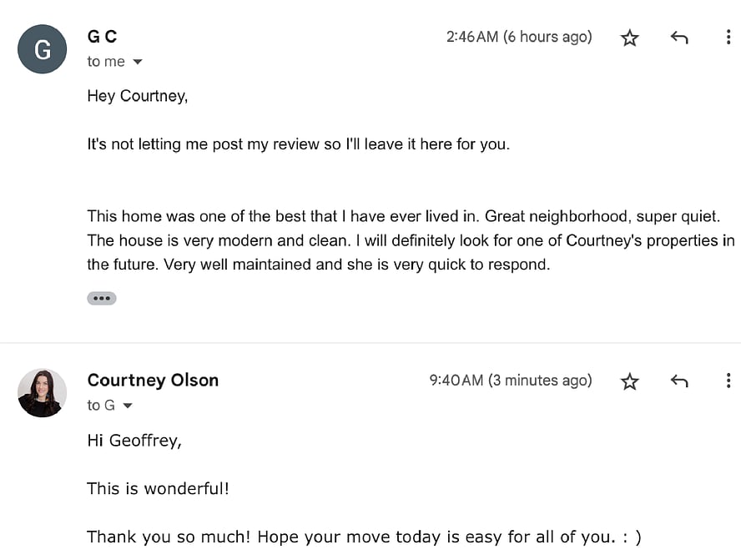The height and width of the screenshot is (560, 751).
Task: Expand the "to G" recipient details arrow
Action: click(128, 406)
